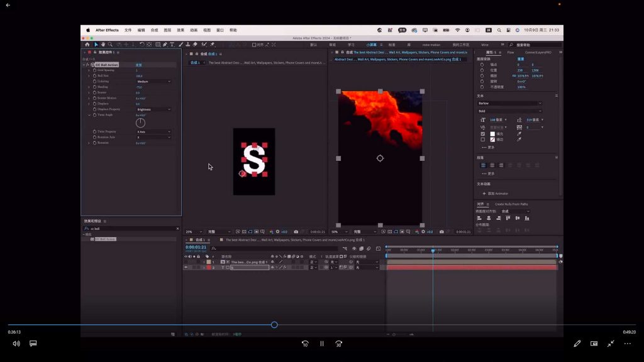Screen dimensions: 644x362
Task: Select the Rectangle shape tool
Action: [x=157, y=45]
